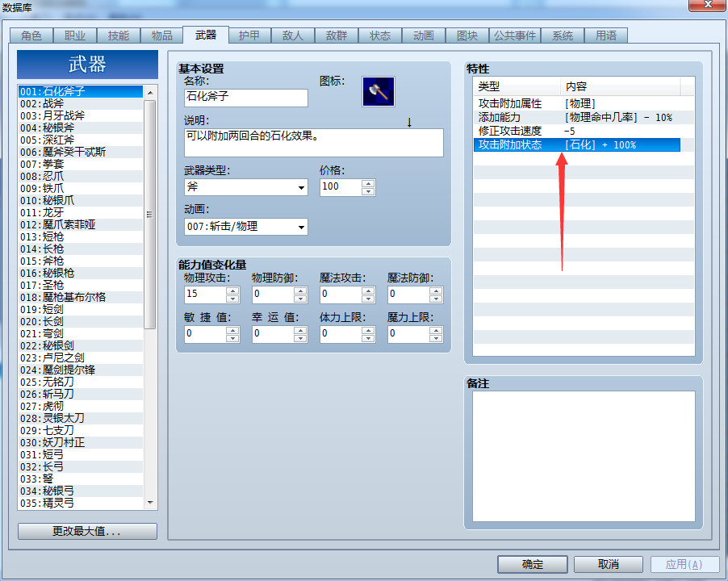Decrease 幸运值 with the down arrow
This screenshot has height=581, width=728.
(300, 338)
